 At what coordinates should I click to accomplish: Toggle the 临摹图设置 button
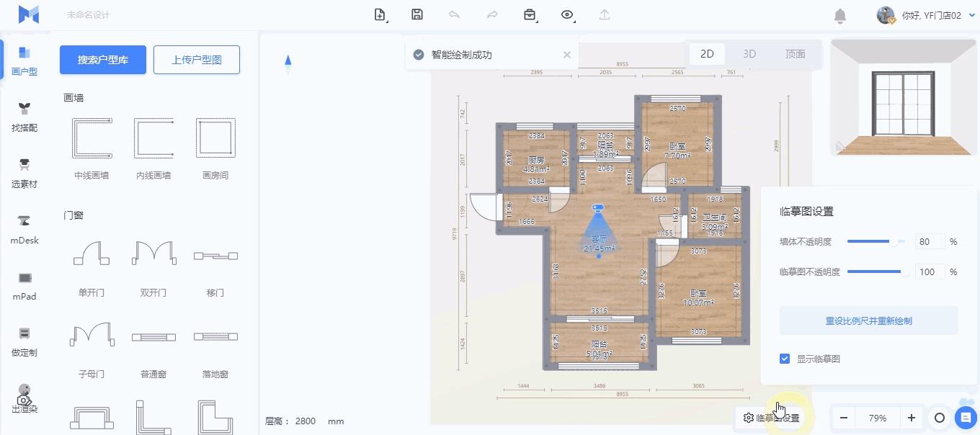[772, 418]
